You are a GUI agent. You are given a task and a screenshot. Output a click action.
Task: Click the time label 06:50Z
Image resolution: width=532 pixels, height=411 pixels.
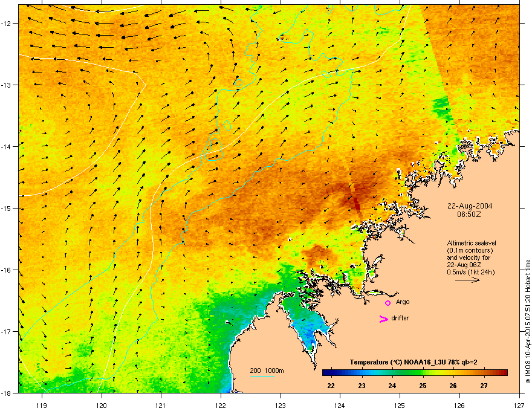click(x=469, y=215)
